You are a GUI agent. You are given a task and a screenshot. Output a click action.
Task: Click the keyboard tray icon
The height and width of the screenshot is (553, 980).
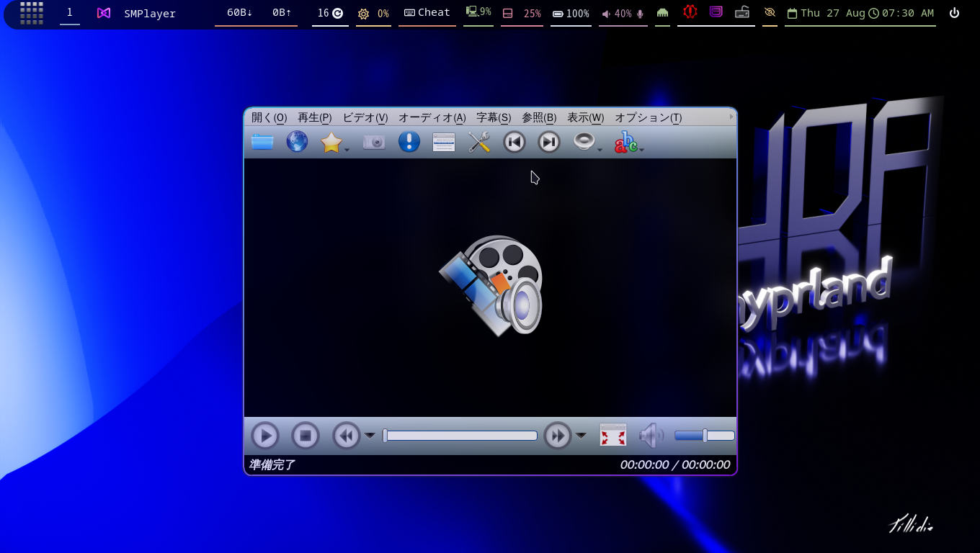click(x=742, y=12)
